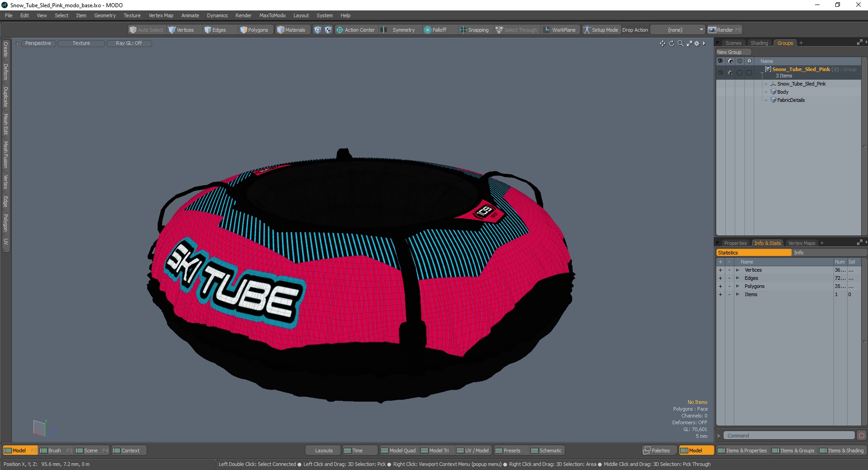Click the New Group button
This screenshot has width=868, height=470.
pyautogui.click(x=733, y=52)
